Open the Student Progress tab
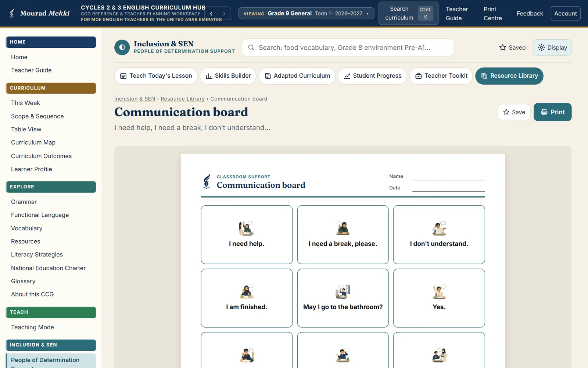 point(372,76)
